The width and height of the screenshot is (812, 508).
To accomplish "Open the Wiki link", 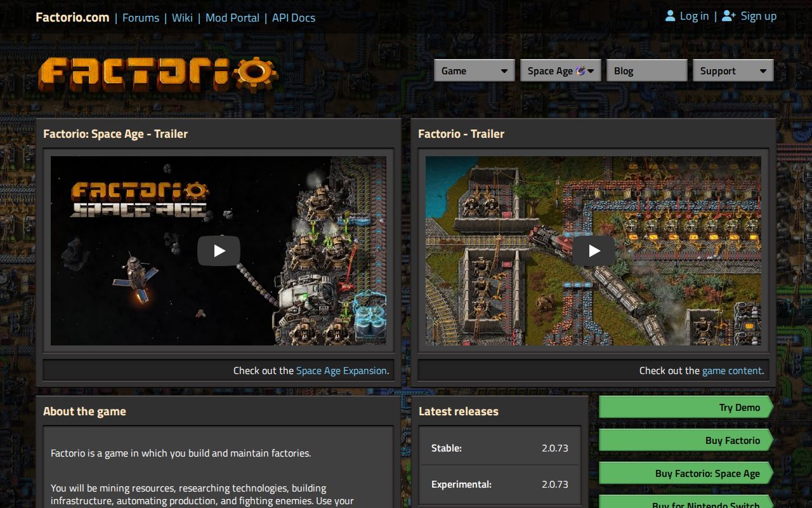I will pyautogui.click(x=182, y=18).
